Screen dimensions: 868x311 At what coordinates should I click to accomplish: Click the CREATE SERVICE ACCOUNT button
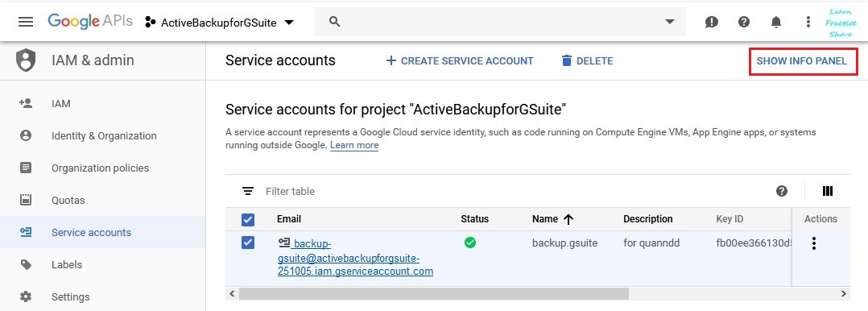pyautogui.click(x=460, y=61)
